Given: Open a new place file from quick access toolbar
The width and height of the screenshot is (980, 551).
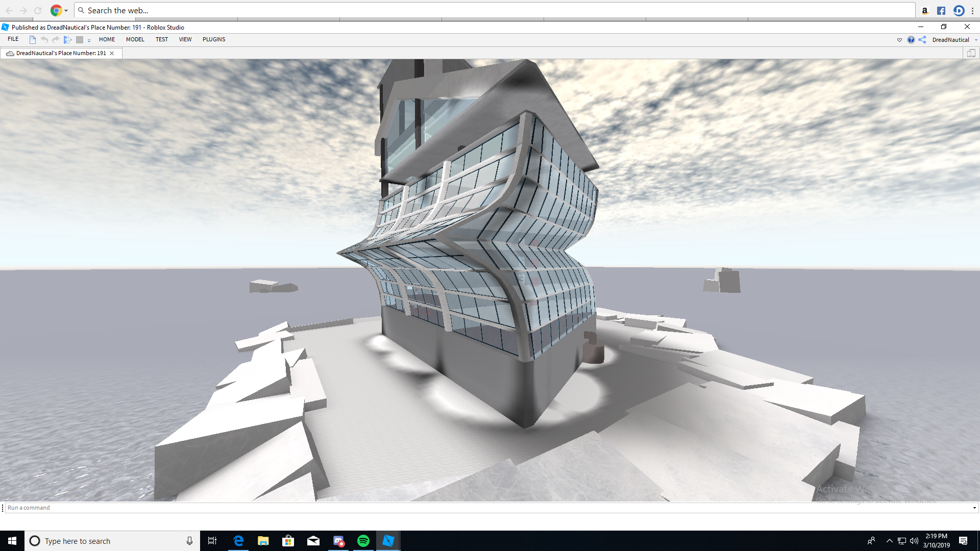Looking at the screenshot, I should 32,39.
